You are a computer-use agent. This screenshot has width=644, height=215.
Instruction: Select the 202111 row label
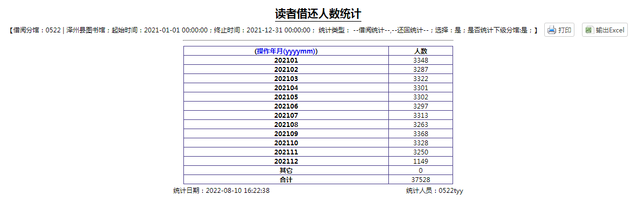(286, 152)
